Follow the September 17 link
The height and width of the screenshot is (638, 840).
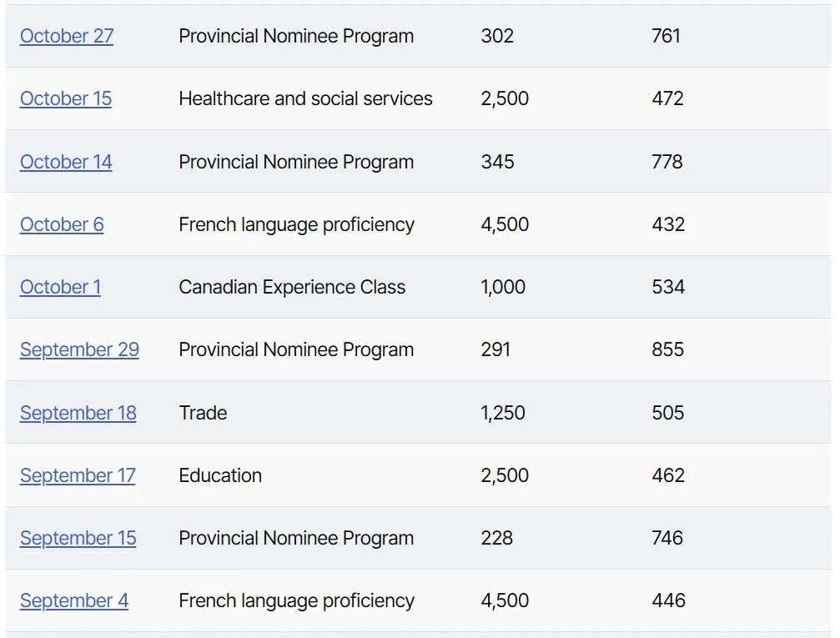pos(78,475)
